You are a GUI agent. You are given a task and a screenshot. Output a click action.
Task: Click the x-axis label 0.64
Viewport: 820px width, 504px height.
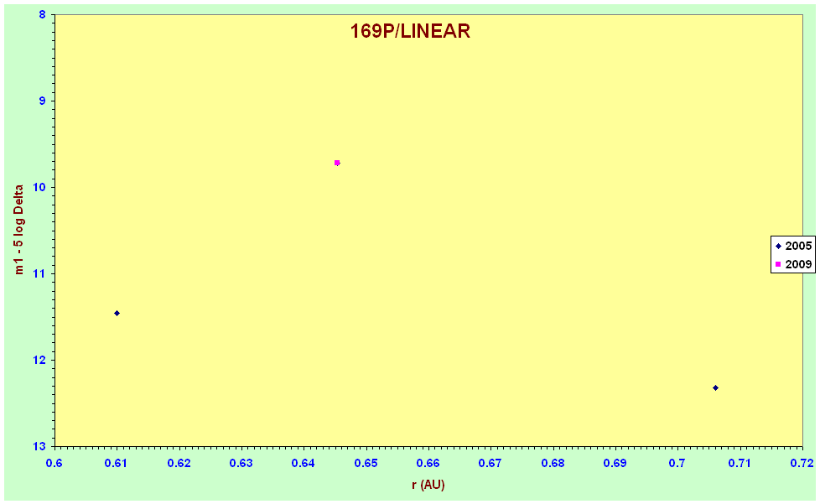(304, 463)
